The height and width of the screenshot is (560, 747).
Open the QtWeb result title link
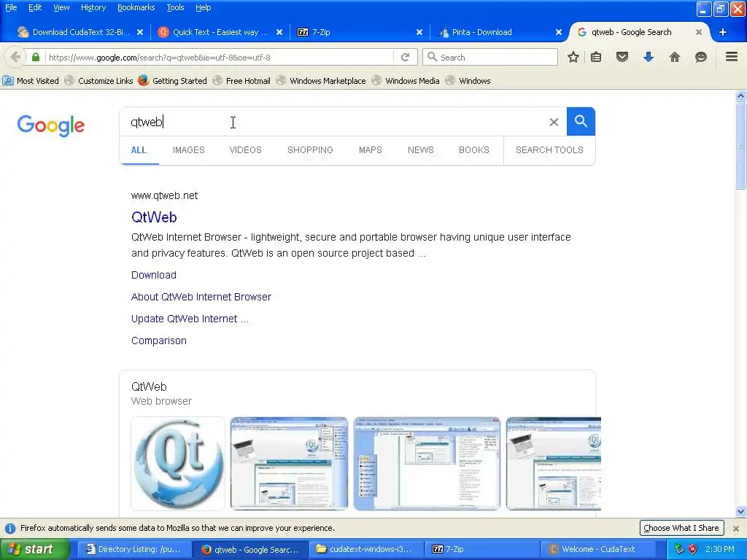pos(154,217)
